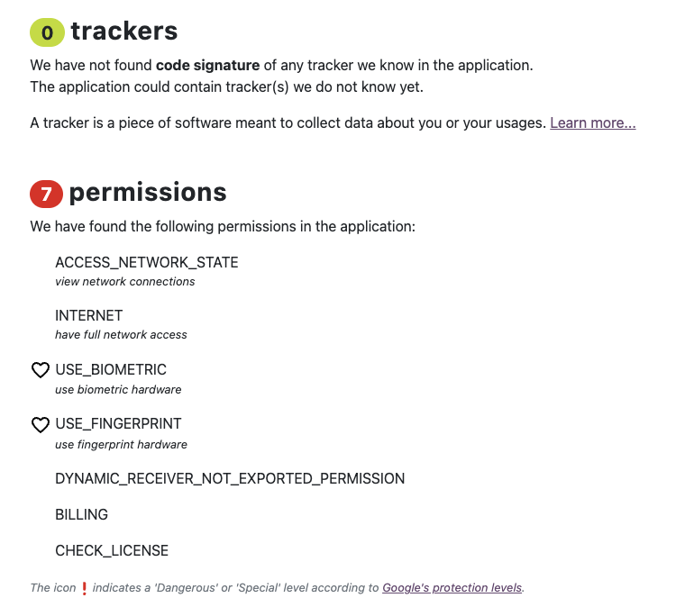
Task: Click the heart icon beside USE_BIOMETRIC
Action: [41, 370]
